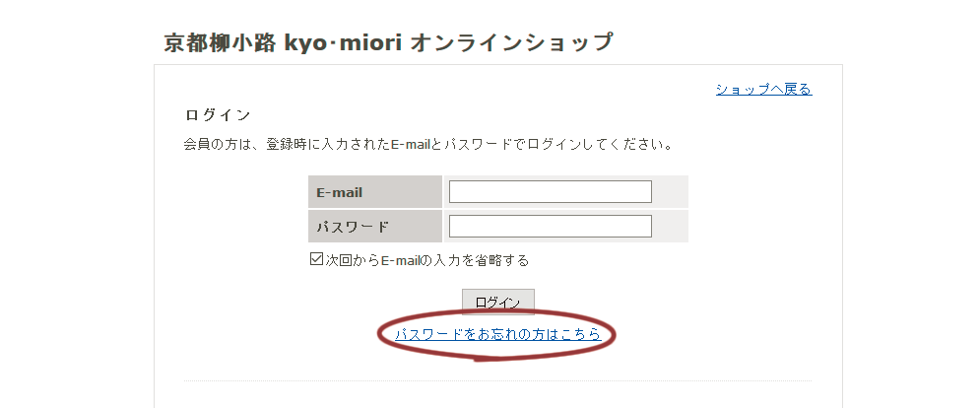
Task: Click 京都柳小路 in the page title
Action: pos(220,43)
